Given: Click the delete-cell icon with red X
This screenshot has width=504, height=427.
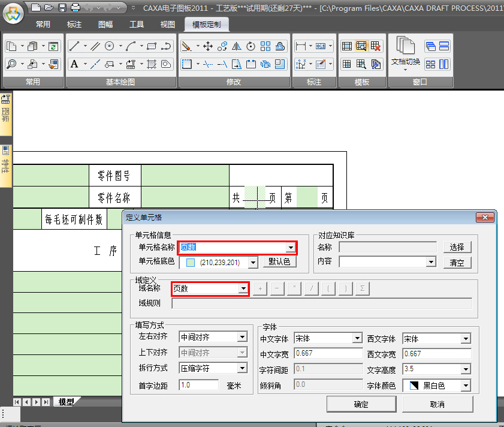Looking at the screenshot, I should click(376, 46).
